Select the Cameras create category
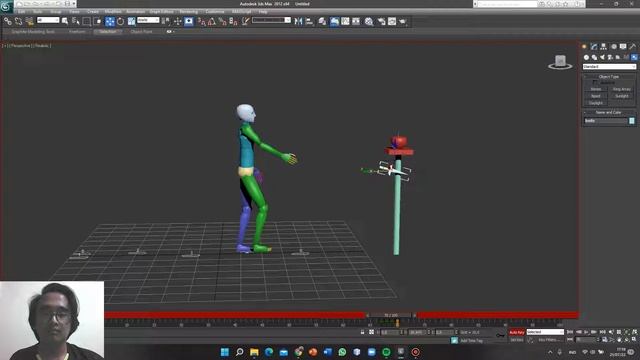 coord(610,58)
